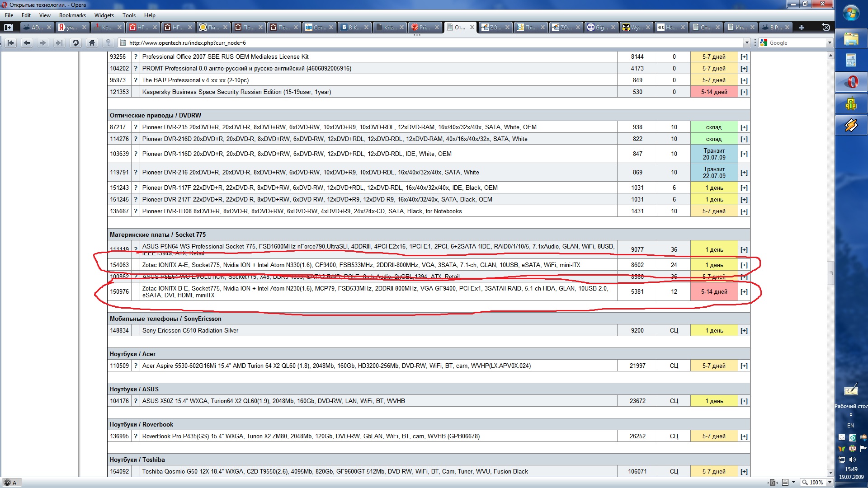This screenshot has width=868, height=488.
Task: Click ? info for RoverBook Pro P435 row
Action: pyautogui.click(x=136, y=436)
